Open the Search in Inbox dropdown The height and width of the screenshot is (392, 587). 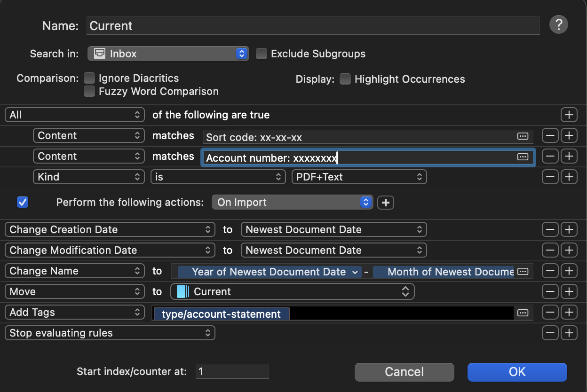[x=168, y=54]
